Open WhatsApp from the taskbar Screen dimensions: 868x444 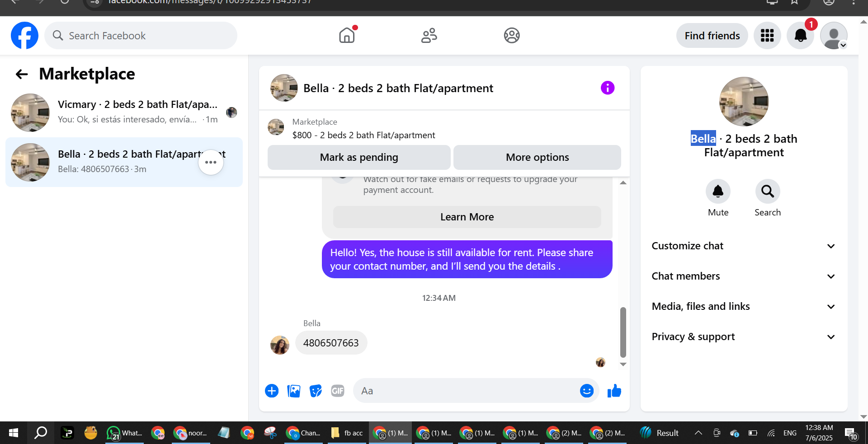pos(124,433)
